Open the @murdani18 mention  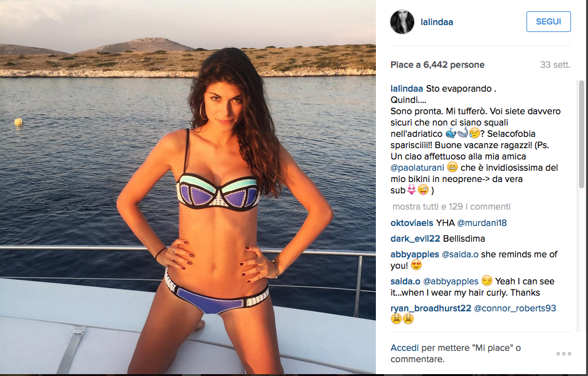coord(481,223)
